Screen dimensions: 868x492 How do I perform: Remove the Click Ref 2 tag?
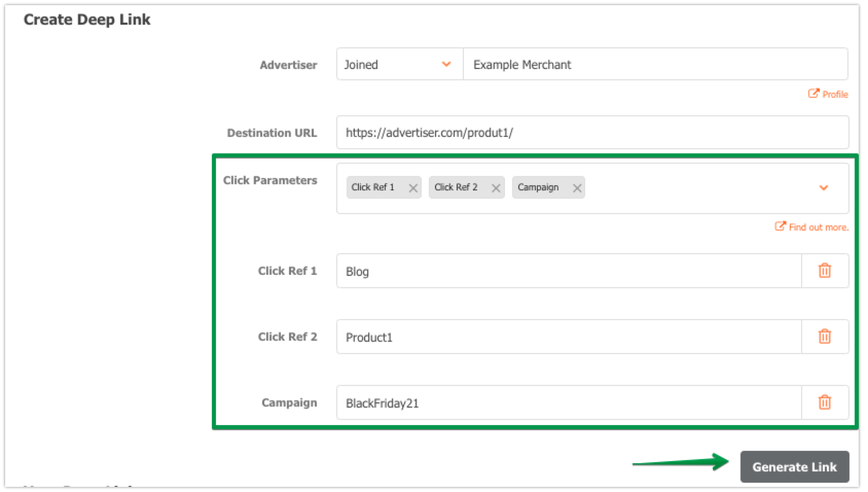pyautogui.click(x=496, y=188)
